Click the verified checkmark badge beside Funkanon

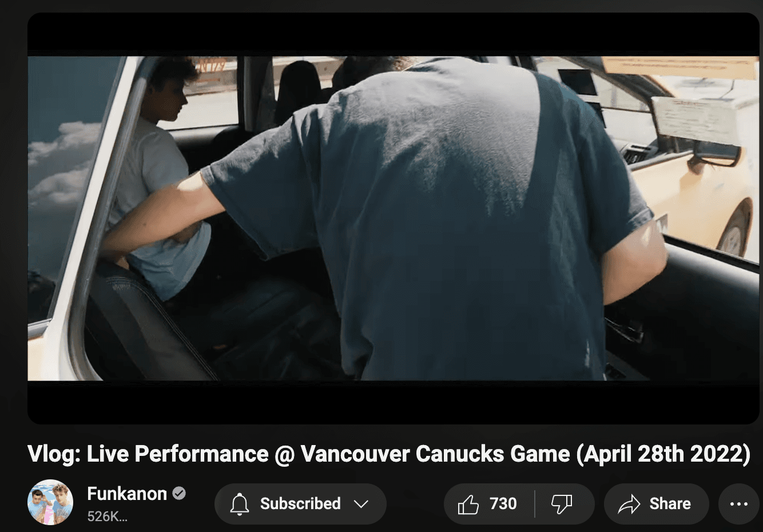pyautogui.click(x=179, y=493)
